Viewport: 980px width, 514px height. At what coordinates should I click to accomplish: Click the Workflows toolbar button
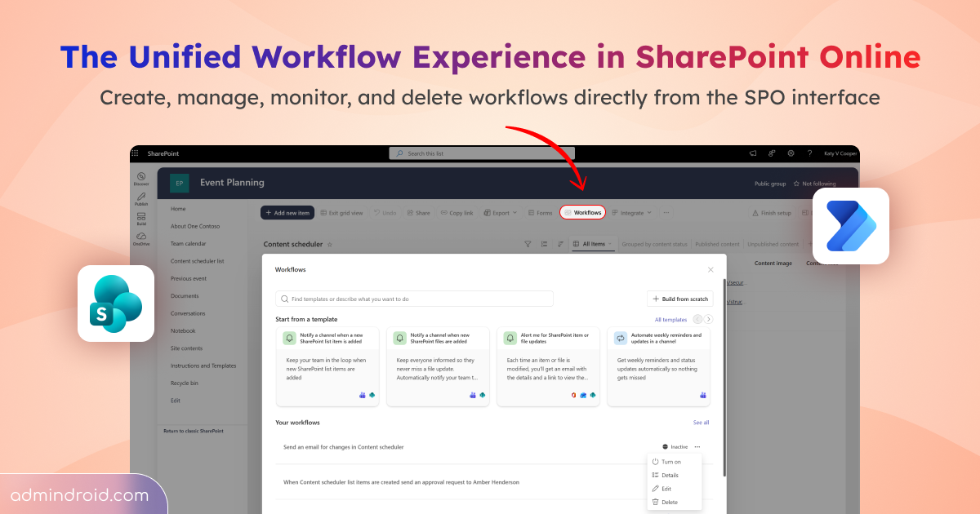[582, 213]
